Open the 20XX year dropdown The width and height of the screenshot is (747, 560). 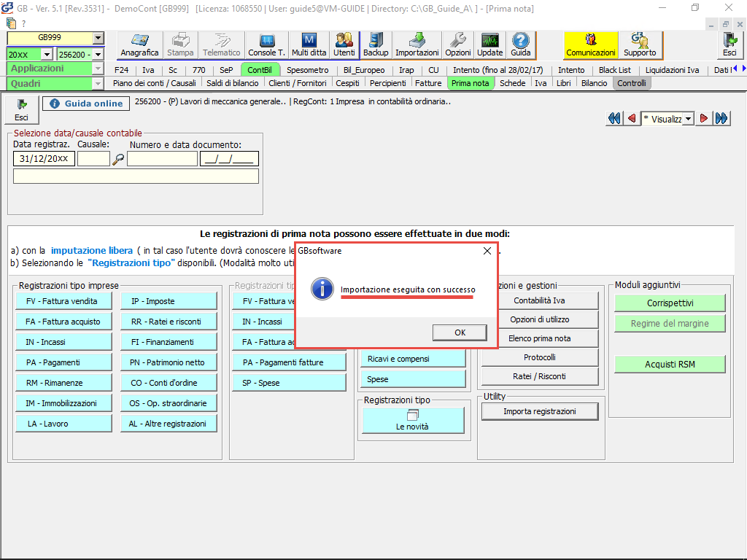[x=47, y=55]
